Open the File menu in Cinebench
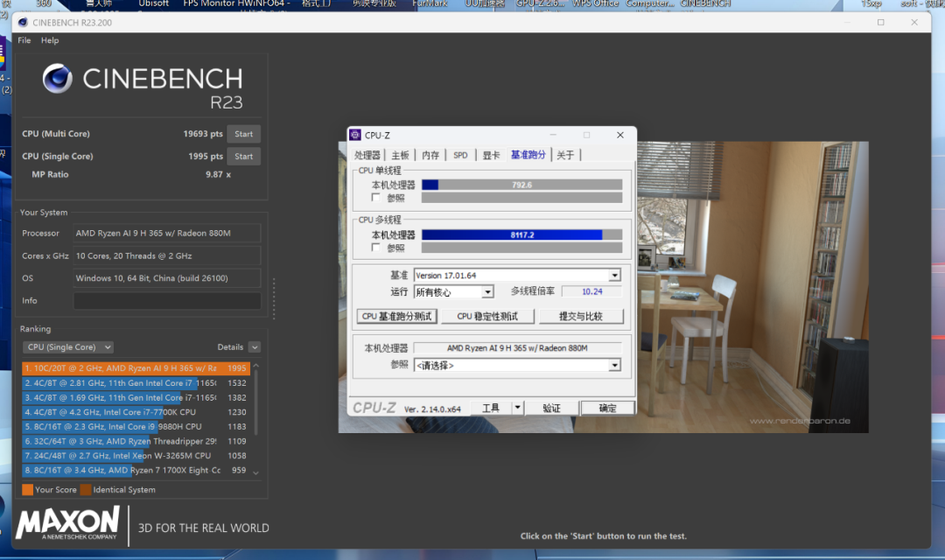This screenshot has width=945, height=560. 24,40
